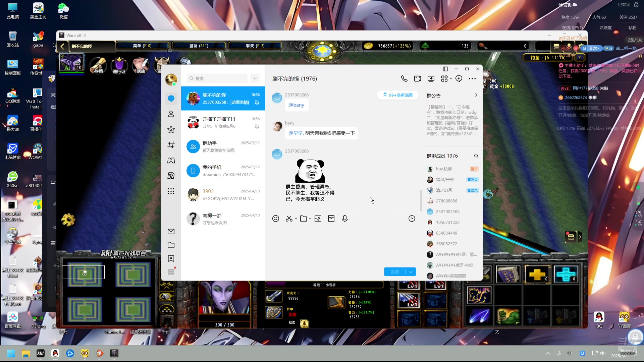Show hidden tray icons chevron
The height and width of the screenshot is (362, 644).
click(x=548, y=353)
